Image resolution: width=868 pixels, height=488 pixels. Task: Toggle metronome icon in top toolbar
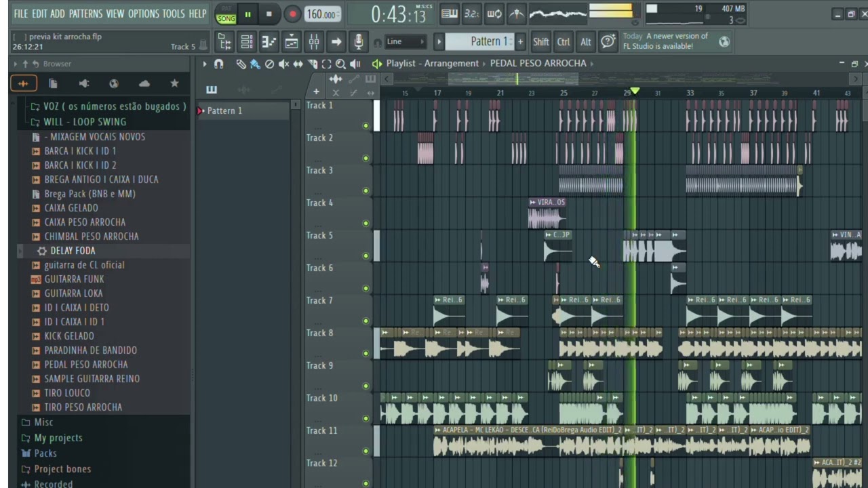(x=517, y=14)
